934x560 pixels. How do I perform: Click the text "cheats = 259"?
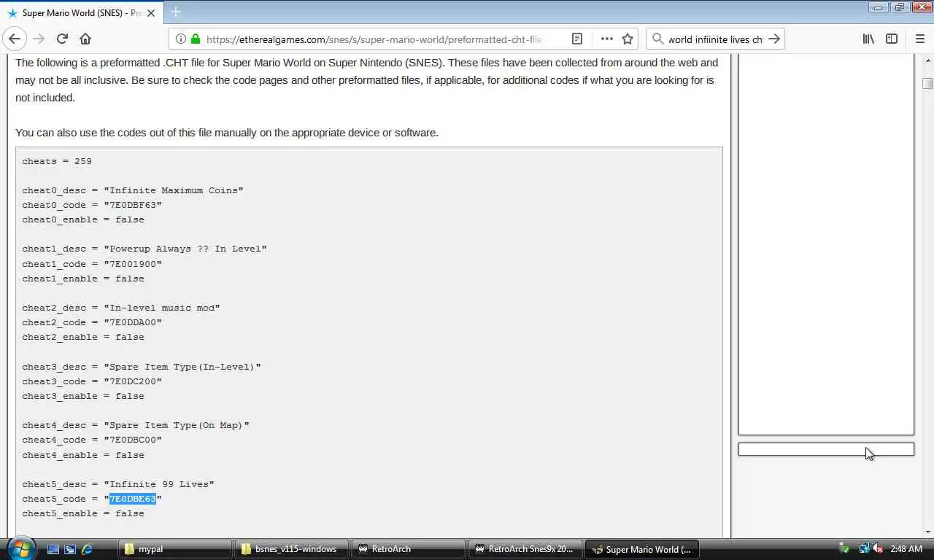click(57, 161)
